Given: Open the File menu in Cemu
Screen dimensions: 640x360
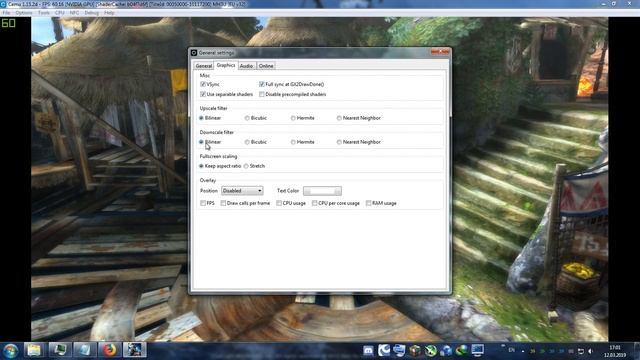Looking at the screenshot, I should 6,13.
